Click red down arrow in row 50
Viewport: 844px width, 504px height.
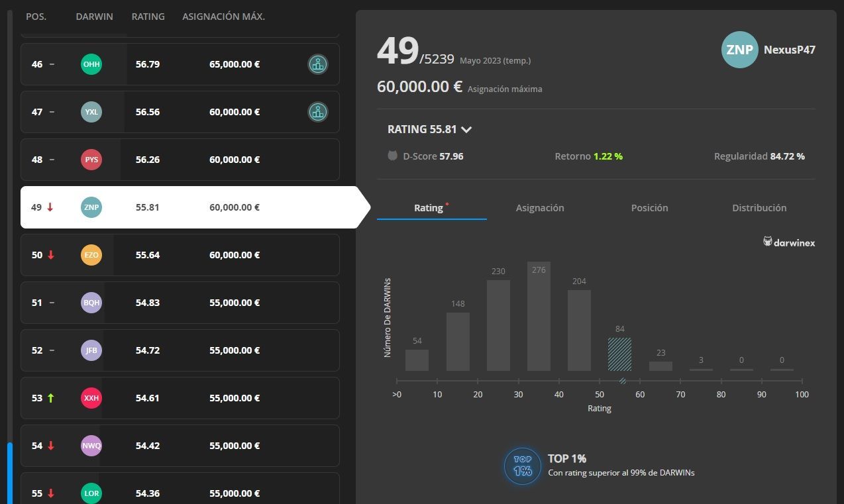click(x=51, y=255)
